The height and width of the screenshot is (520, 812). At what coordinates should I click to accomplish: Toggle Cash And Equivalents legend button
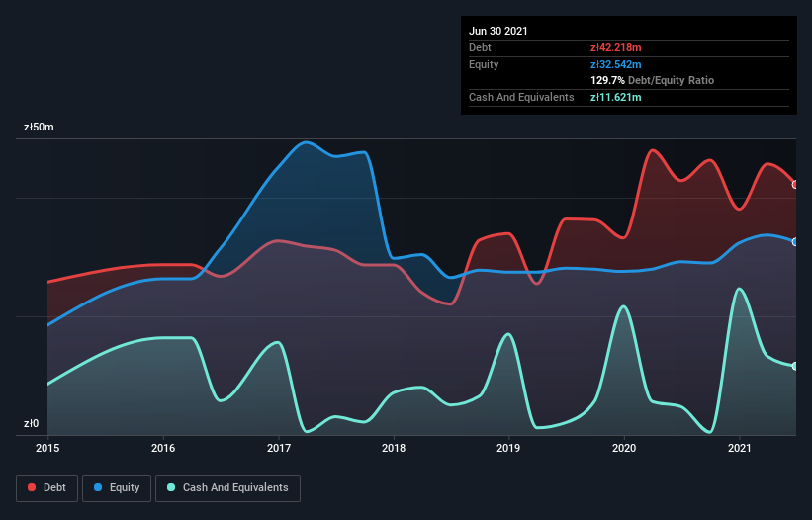click(x=227, y=488)
